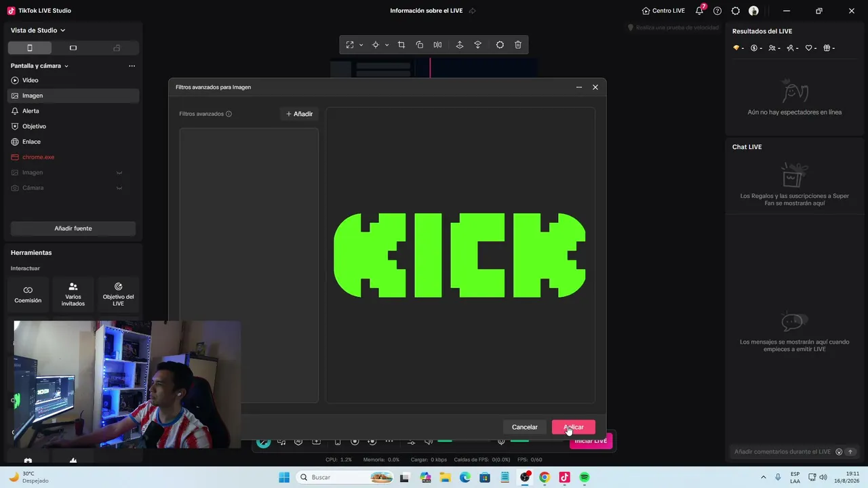The height and width of the screenshot is (488, 868).
Task: Open the filters hexagon icon in canvas toolbar
Action: (500, 45)
